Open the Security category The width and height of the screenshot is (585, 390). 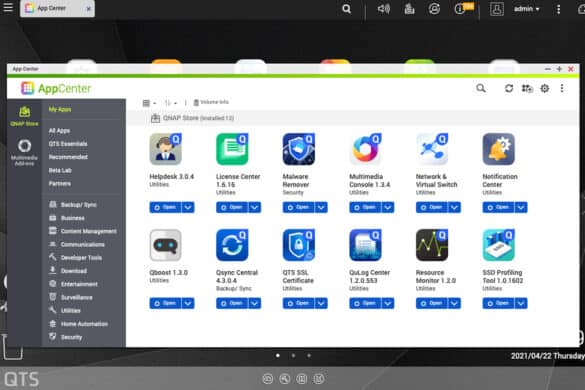[66, 337]
